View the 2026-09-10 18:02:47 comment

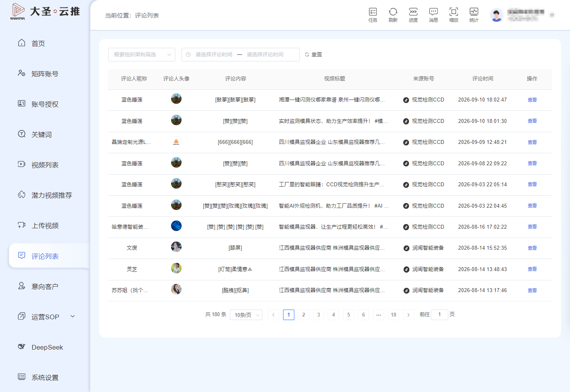532,100
